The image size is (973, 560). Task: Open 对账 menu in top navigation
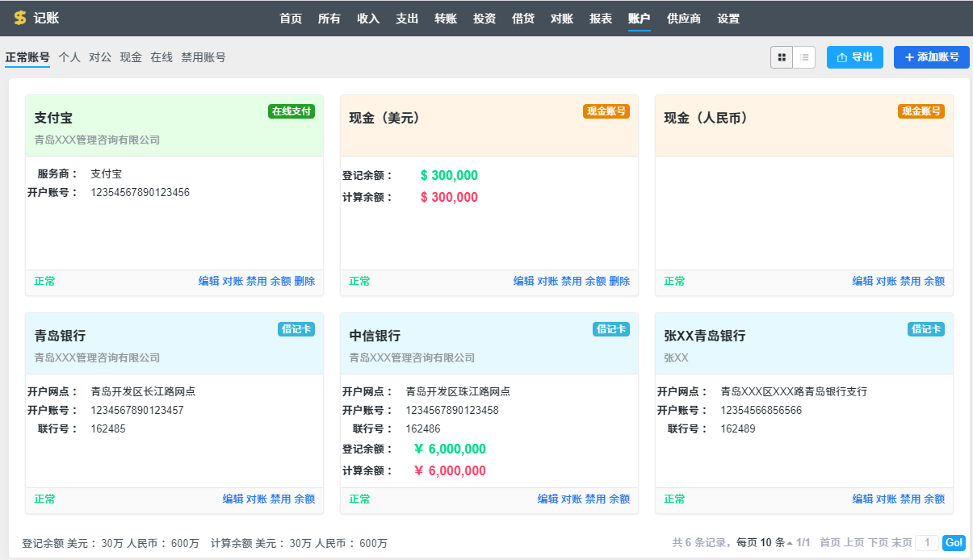tap(562, 19)
